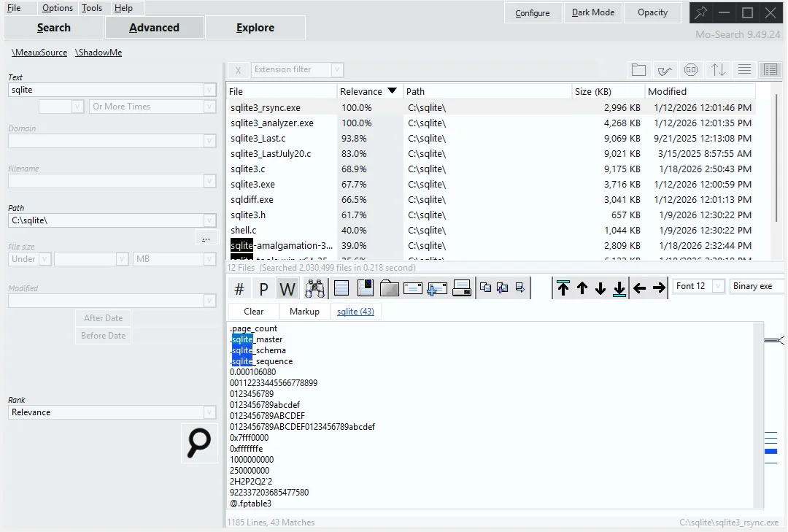Toggle the 'W' word wrap button
The height and width of the screenshot is (532, 788).
coord(287,289)
